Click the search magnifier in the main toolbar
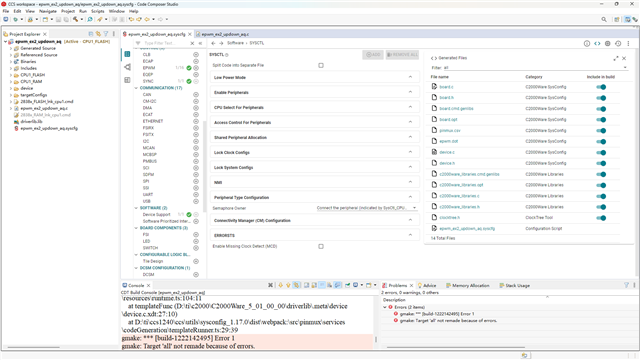This screenshot has height=360, width=640. 604,19
